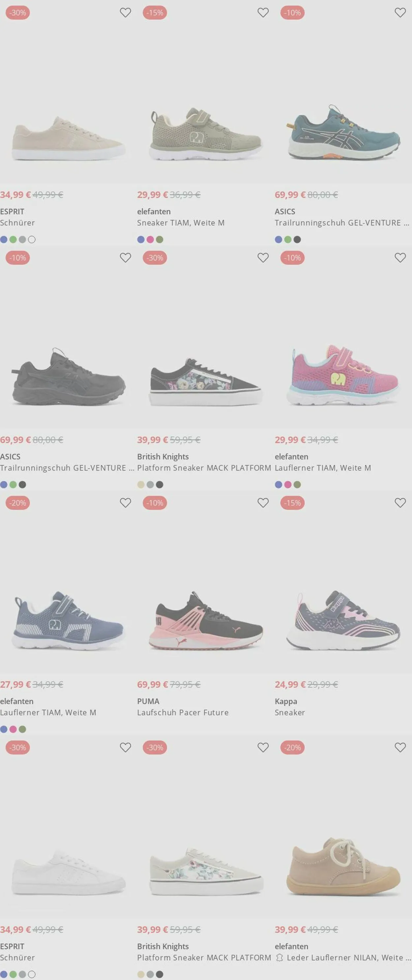The height and width of the screenshot is (980, 412).
Task: Favorite the olive elefanten Sneaker TIAM
Action: click(263, 13)
